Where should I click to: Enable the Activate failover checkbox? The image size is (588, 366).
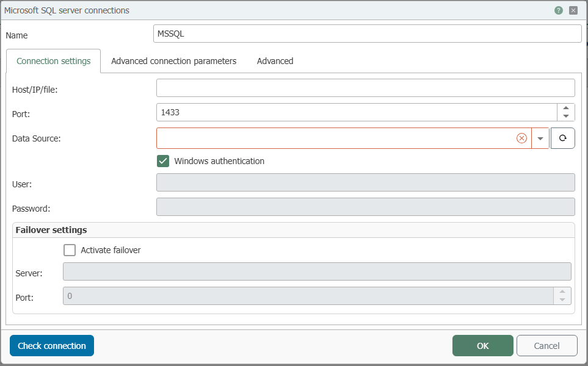pyautogui.click(x=70, y=250)
